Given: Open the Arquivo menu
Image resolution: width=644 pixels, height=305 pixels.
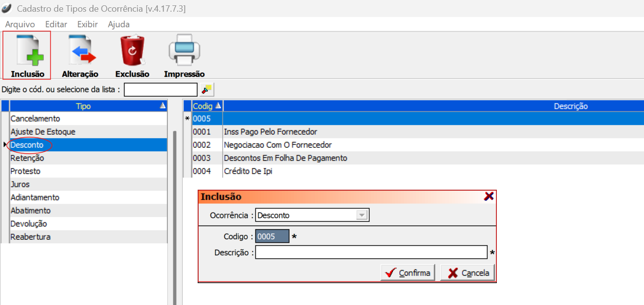Looking at the screenshot, I should 20,24.
